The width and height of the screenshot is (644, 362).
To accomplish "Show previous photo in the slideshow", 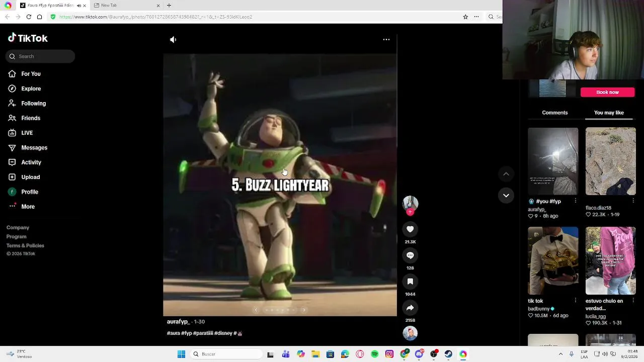I will pos(256,310).
